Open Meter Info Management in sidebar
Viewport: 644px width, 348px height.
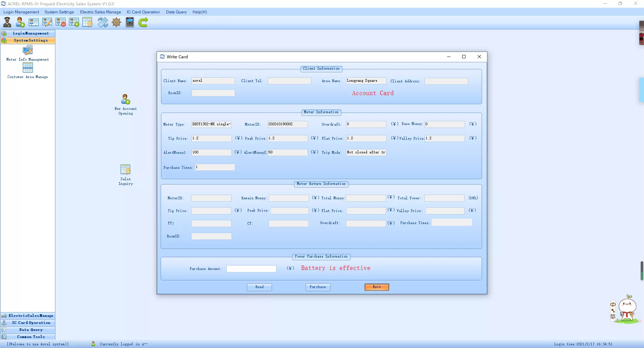pos(28,53)
